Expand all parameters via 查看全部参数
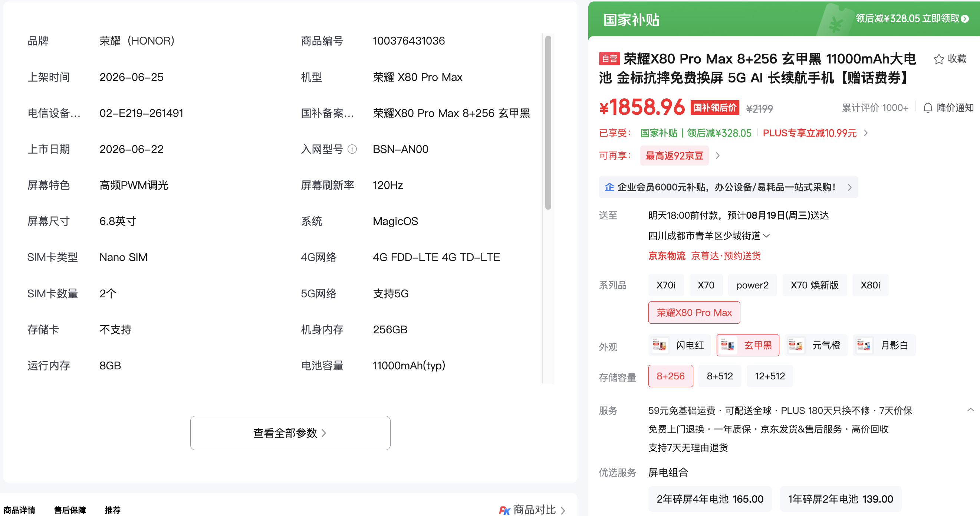The height and width of the screenshot is (516, 980). (x=290, y=433)
